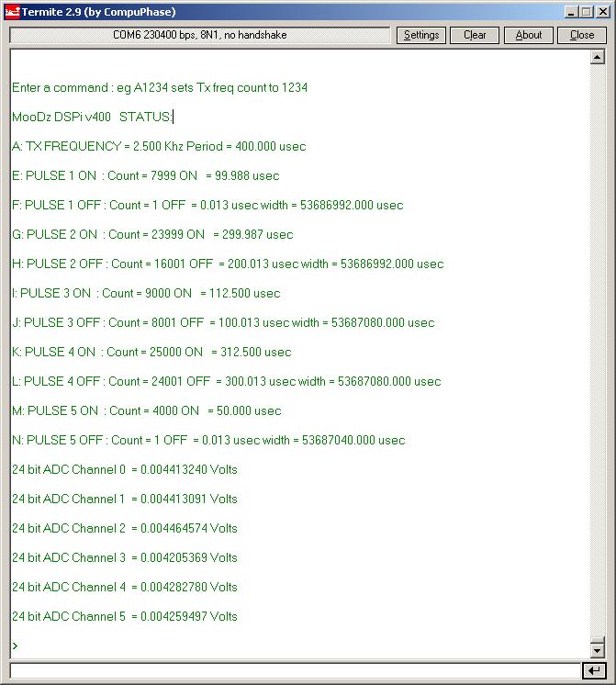Click the Termite app icon in title bar
This screenshot has width=616, height=685.
click(12, 12)
